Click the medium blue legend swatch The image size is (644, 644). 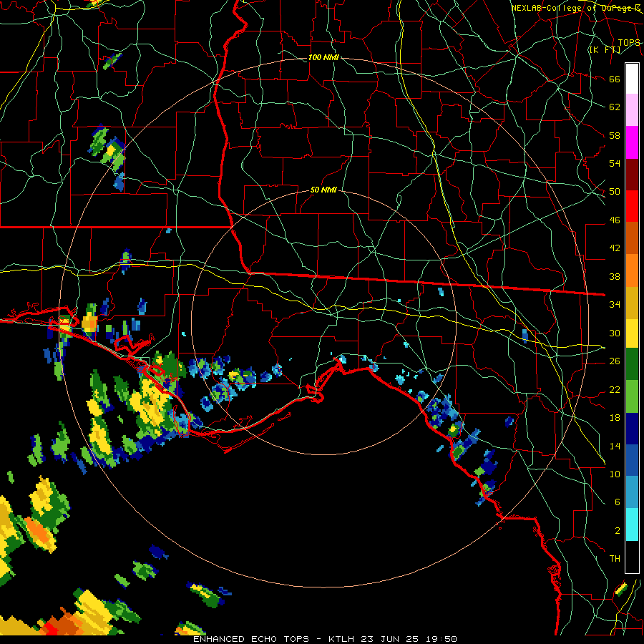coord(632,460)
